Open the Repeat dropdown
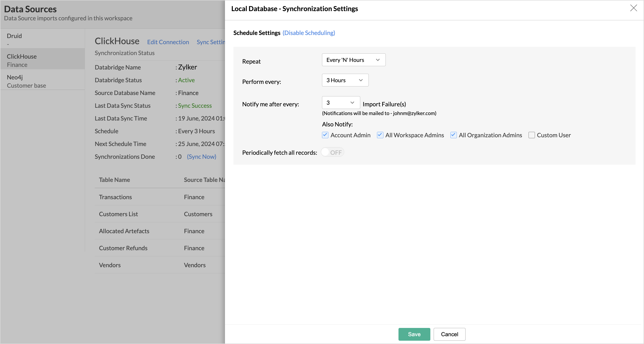644x344 pixels. click(x=353, y=60)
